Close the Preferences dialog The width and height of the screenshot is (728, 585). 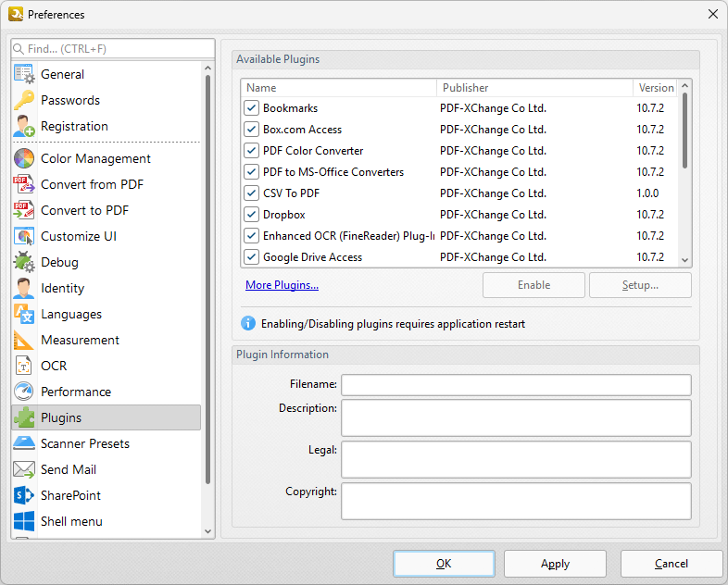click(713, 15)
